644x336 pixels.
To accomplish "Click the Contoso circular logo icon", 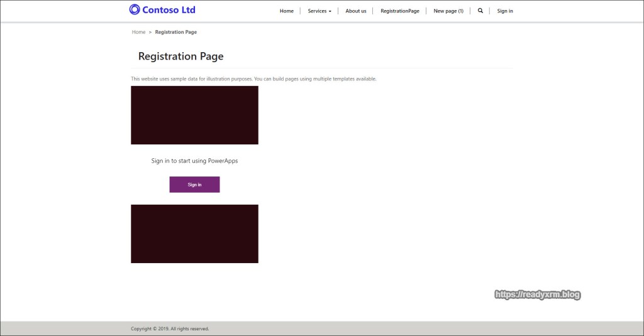I will [135, 9].
